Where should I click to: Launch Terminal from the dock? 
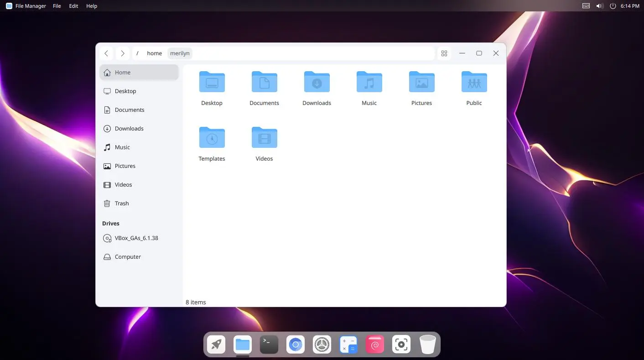[x=269, y=344]
